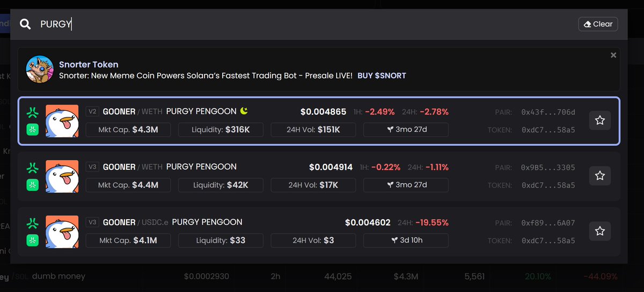Screen dimensions: 644x292
Task: Star the GOONER pair 0x43f...706d
Action: [600, 121]
